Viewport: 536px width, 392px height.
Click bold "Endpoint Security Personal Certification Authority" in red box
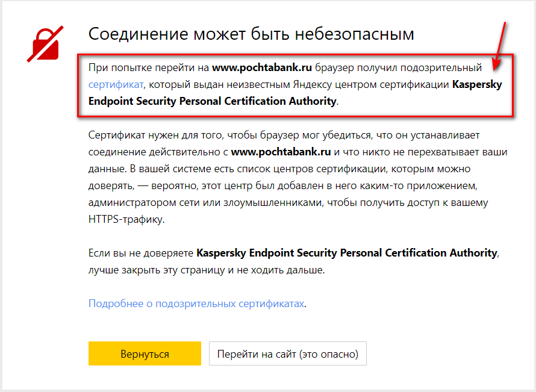click(212, 101)
